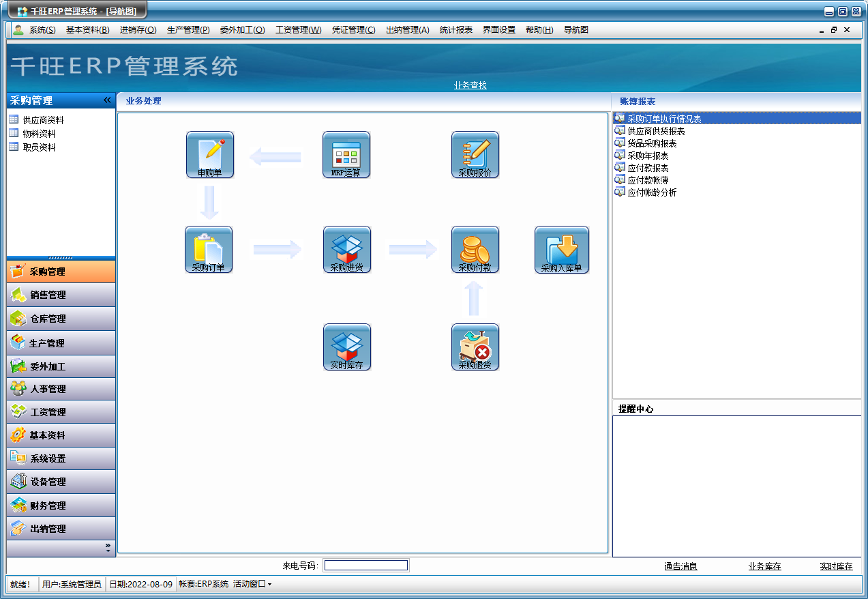The height and width of the screenshot is (599, 868).
Task: Open the 进销存(O) menu
Action: 138,30
